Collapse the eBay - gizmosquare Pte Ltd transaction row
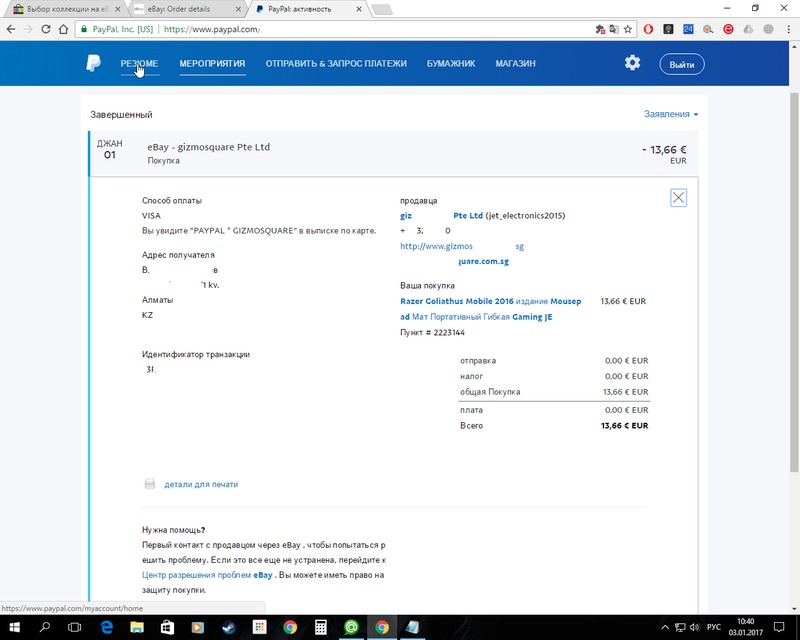Image resolution: width=800 pixels, height=640 pixels. pos(393,154)
